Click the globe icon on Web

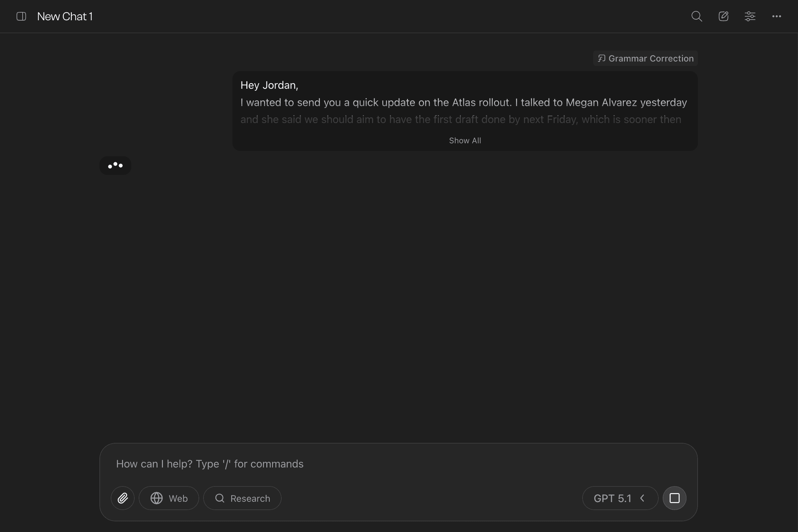pos(156,498)
